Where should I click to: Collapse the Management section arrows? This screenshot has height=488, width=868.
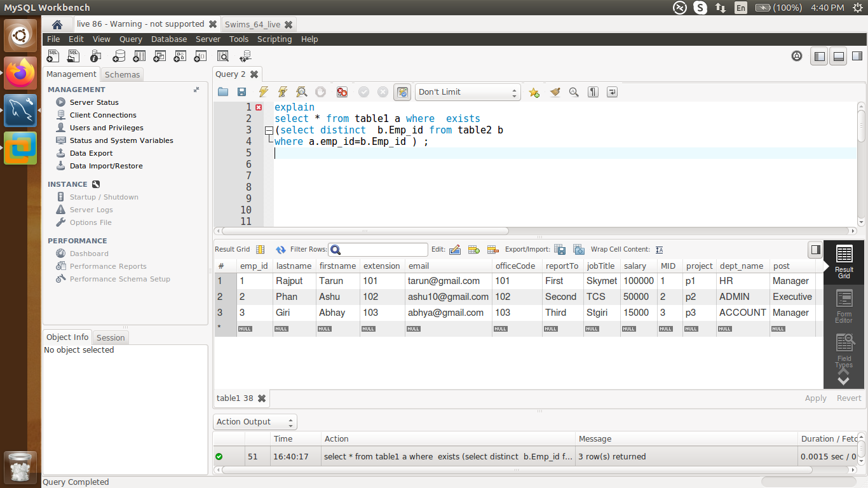point(196,90)
